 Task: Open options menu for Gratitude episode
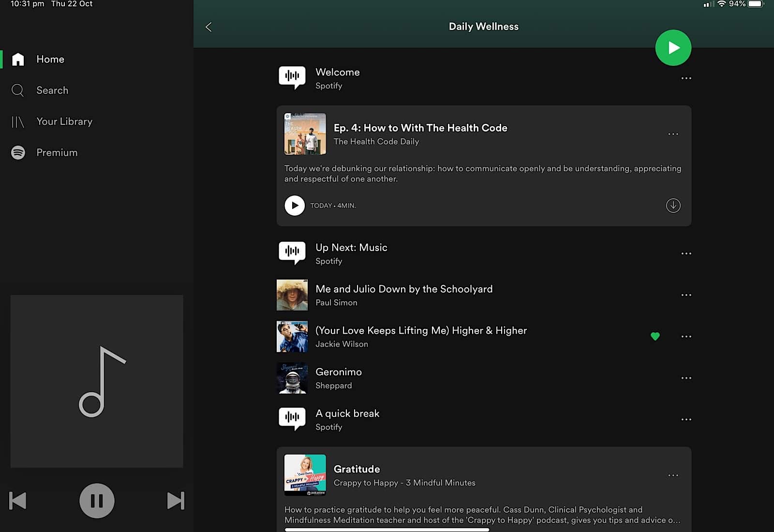(673, 475)
